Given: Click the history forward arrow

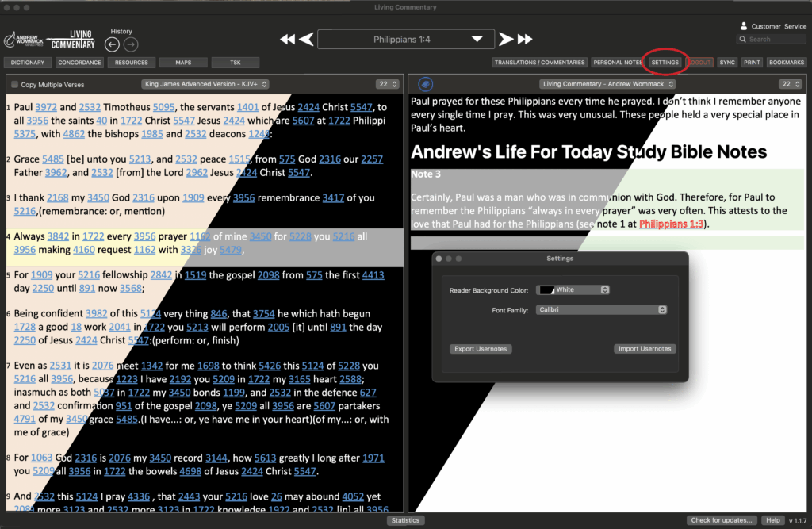Looking at the screenshot, I should [131, 44].
